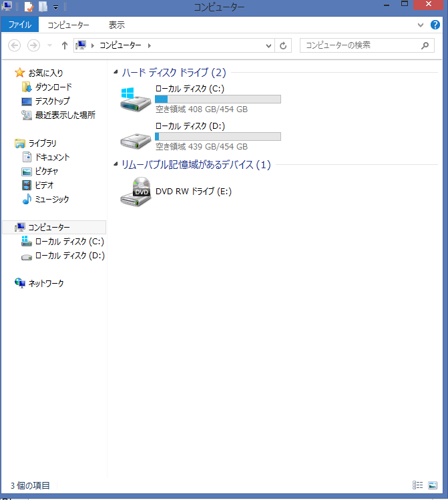Click the search magnifier icon
The image size is (448, 500).
click(425, 45)
